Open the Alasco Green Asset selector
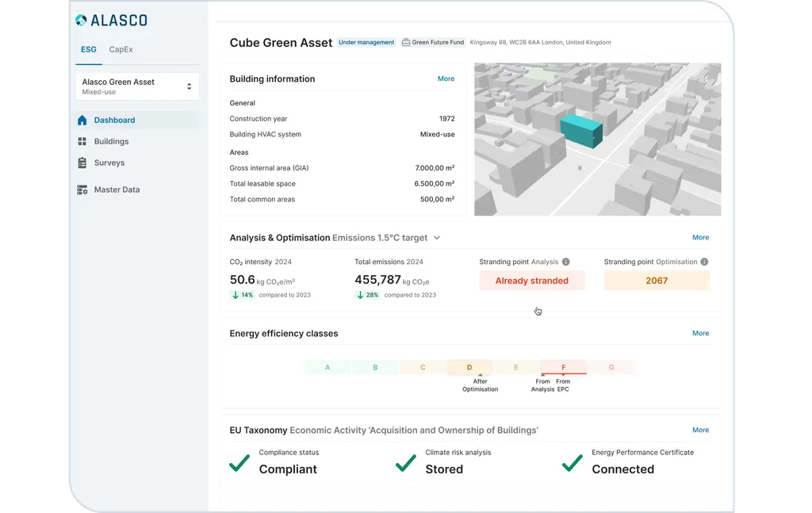This screenshot has width=812, height=513. click(x=137, y=86)
